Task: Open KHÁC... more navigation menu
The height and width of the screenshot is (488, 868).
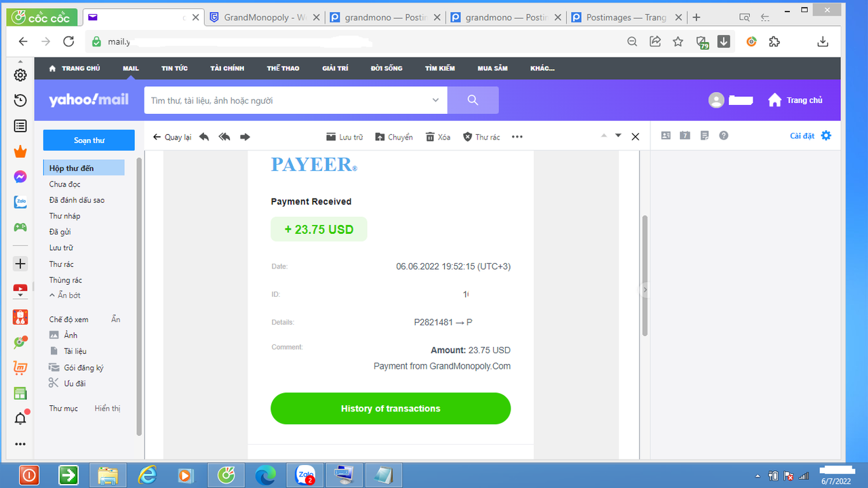Action: tap(542, 68)
